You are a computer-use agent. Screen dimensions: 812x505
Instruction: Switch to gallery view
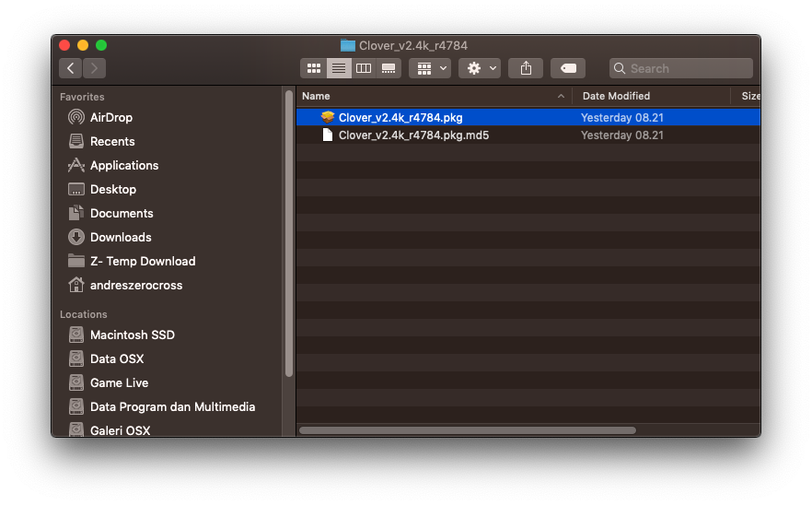[x=389, y=68]
